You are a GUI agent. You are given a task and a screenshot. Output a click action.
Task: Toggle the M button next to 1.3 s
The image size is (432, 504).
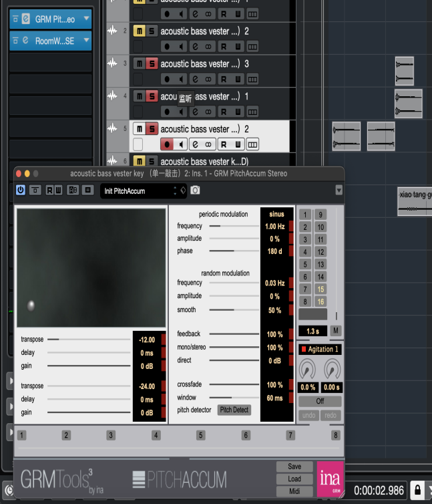click(336, 331)
